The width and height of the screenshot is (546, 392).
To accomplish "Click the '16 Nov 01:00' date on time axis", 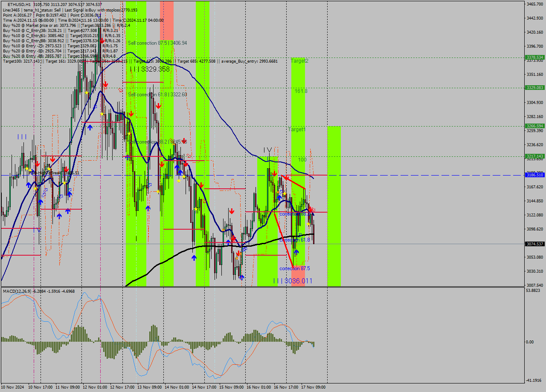I will tap(259, 387).
